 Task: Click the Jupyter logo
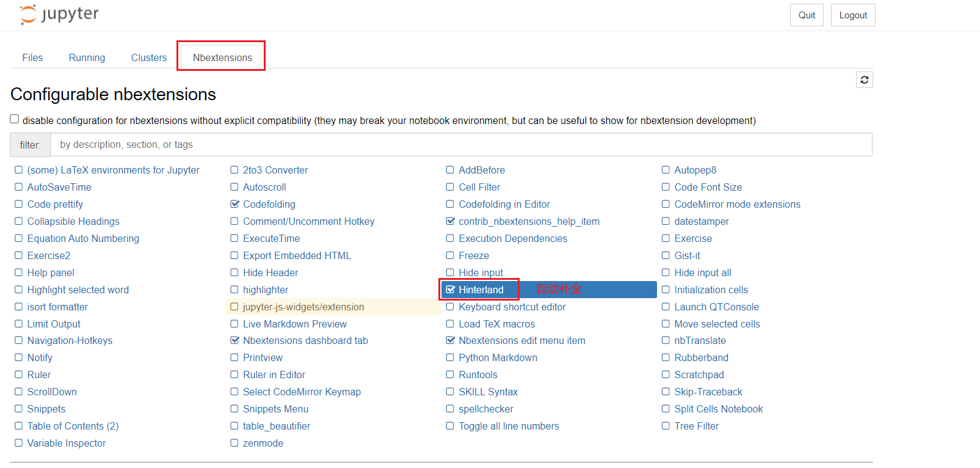(x=59, y=14)
